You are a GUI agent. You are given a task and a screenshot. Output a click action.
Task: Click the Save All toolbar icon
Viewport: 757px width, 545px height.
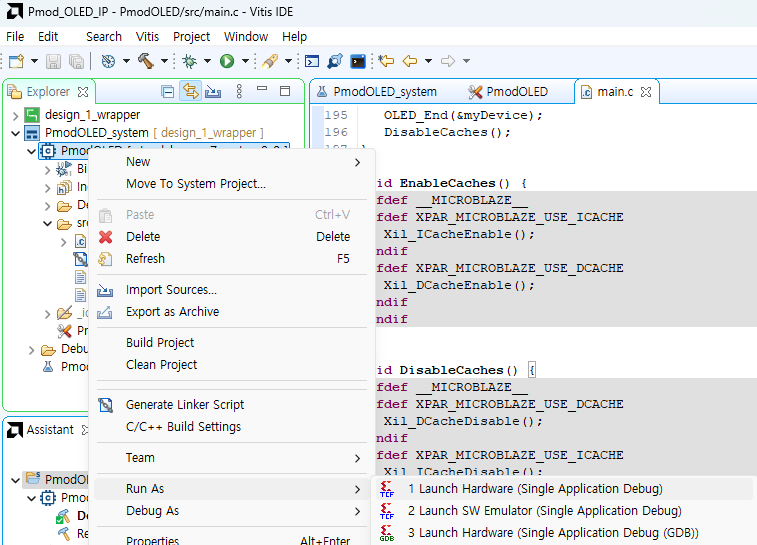tap(76, 61)
